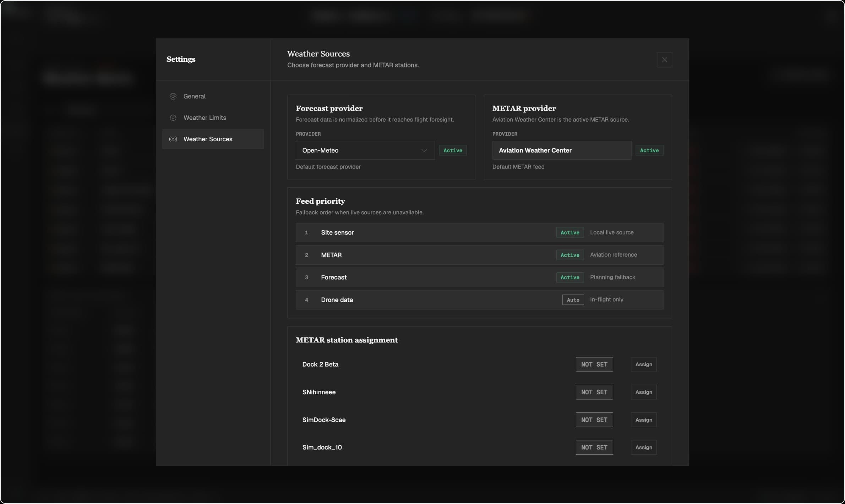Click the NOT SET badge for SimDock-8cae
Screen dimensions: 845x504
click(x=594, y=420)
